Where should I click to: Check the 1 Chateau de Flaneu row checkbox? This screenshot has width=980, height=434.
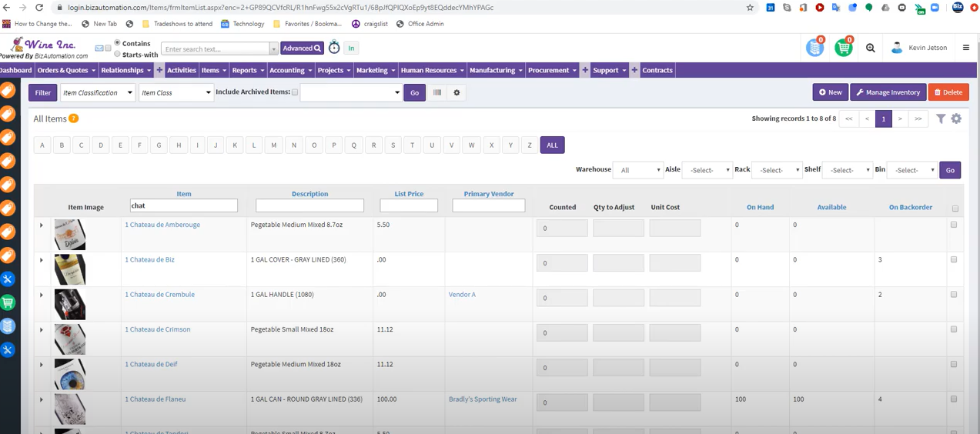coord(954,399)
